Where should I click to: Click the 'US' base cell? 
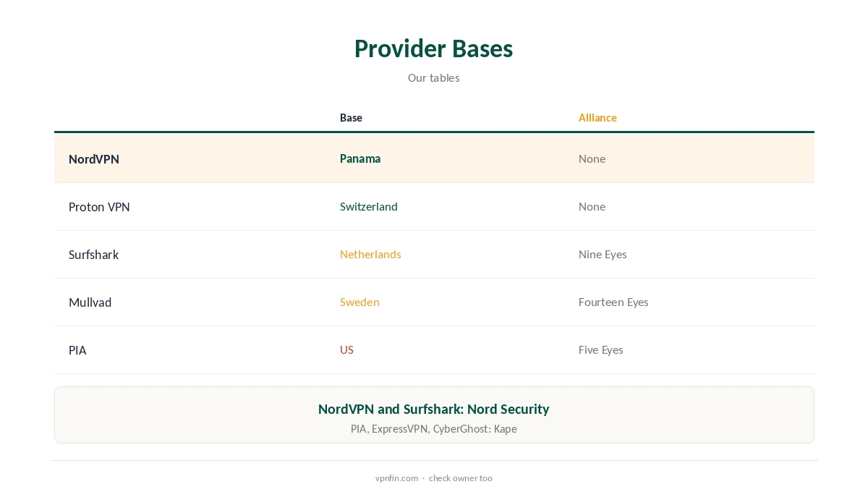pos(346,349)
